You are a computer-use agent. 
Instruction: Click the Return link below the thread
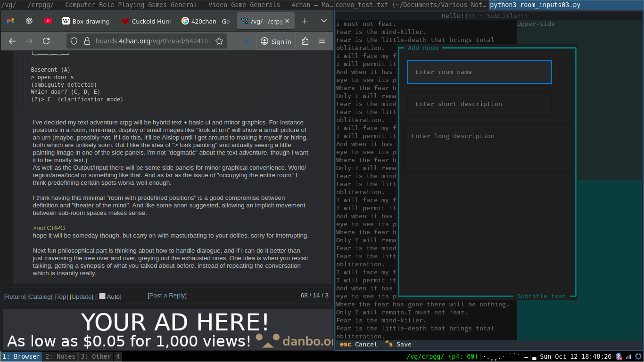point(15,296)
